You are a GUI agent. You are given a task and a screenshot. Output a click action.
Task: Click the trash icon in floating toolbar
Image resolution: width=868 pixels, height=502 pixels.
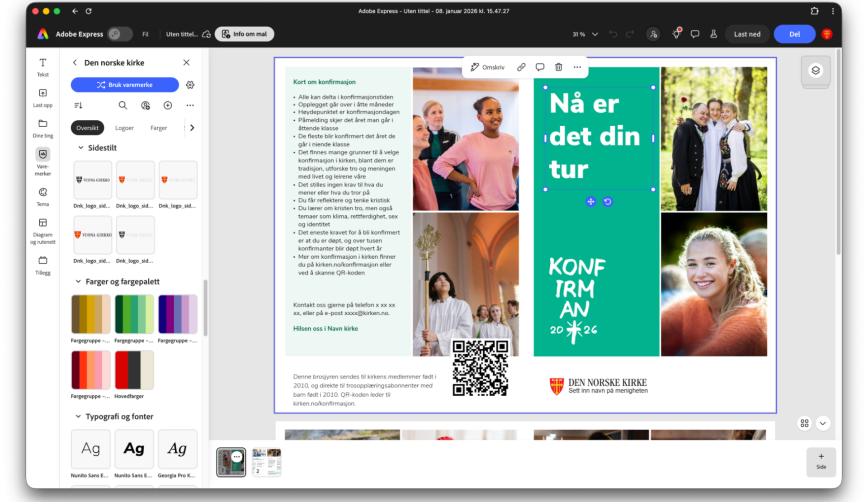tap(558, 67)
